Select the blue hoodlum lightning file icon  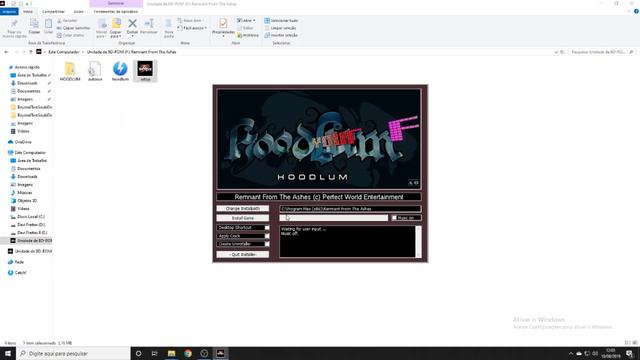tap(120, 71)
